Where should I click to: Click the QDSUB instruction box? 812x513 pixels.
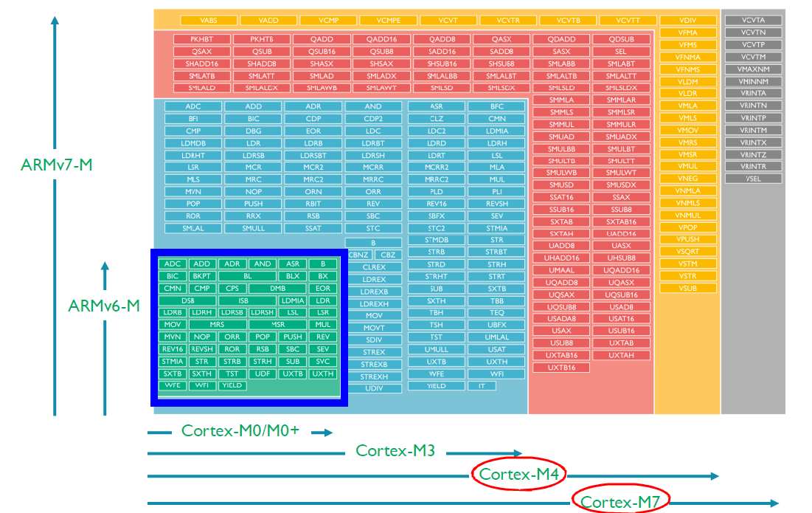click(x=621, y=39)
